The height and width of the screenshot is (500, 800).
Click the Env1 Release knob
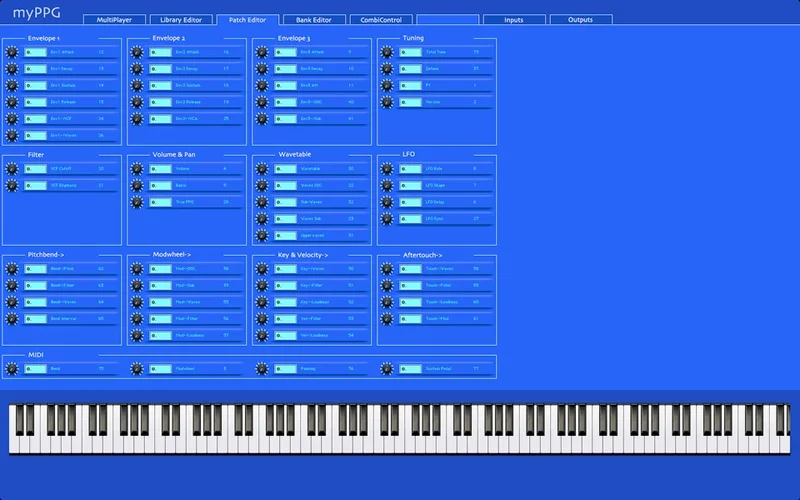[12, 102]
